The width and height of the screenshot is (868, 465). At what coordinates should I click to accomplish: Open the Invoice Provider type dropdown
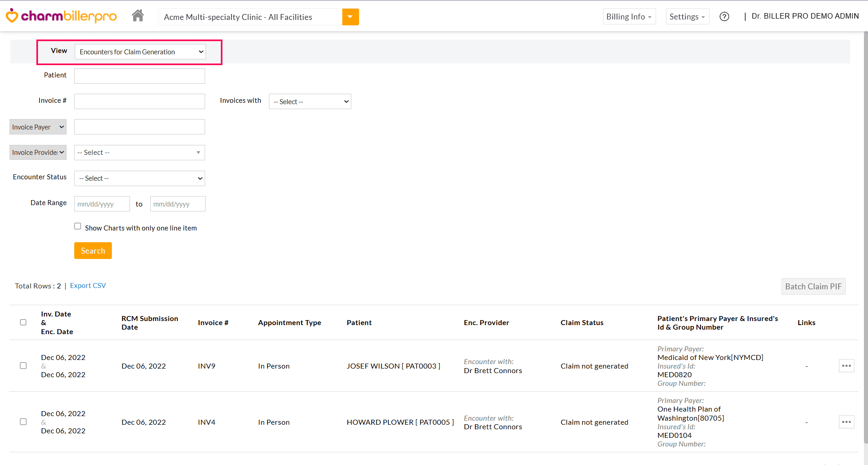coord(38,152)
